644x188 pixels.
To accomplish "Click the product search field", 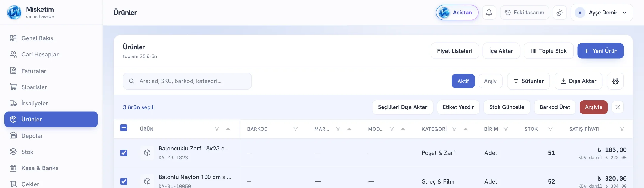I will 187,81.
